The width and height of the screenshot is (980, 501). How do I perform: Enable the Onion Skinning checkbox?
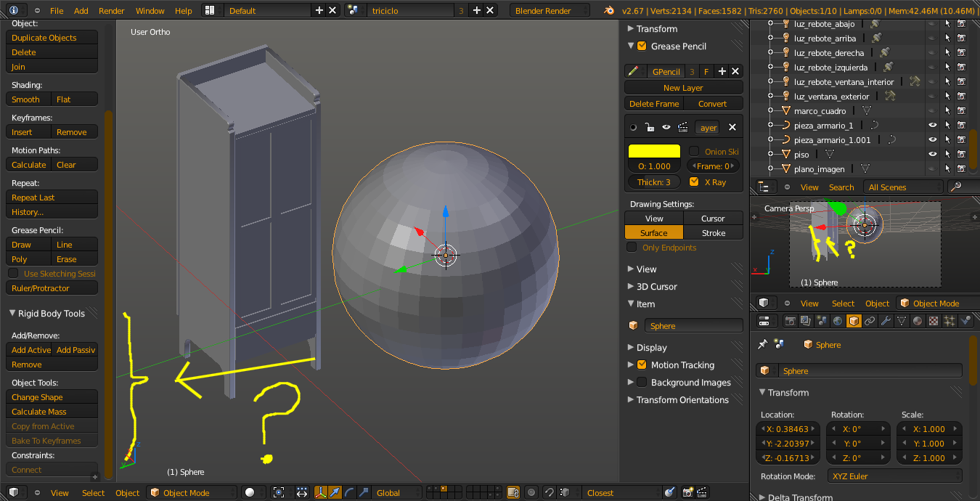[695, 151]
